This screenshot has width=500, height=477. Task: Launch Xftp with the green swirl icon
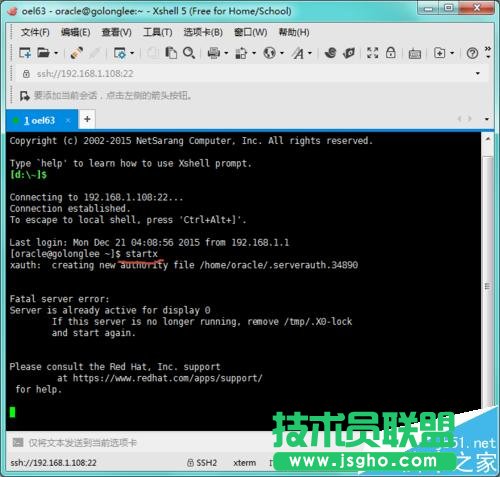[x=330, y=53]
